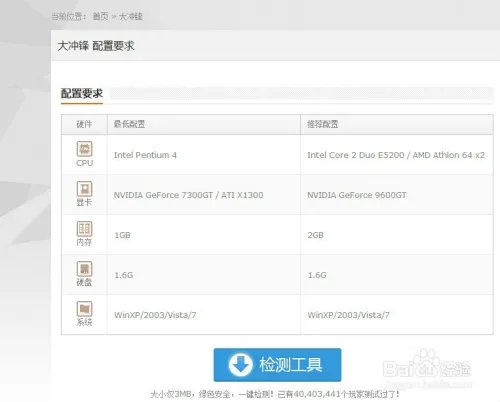Click the 显卡 graphics card icon

(84, 189)
